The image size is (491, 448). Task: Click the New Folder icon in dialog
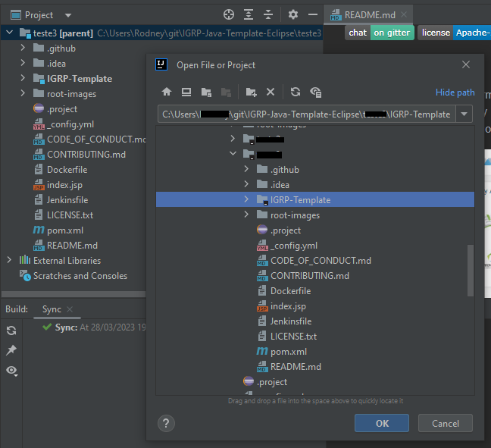tap(251, 92)
